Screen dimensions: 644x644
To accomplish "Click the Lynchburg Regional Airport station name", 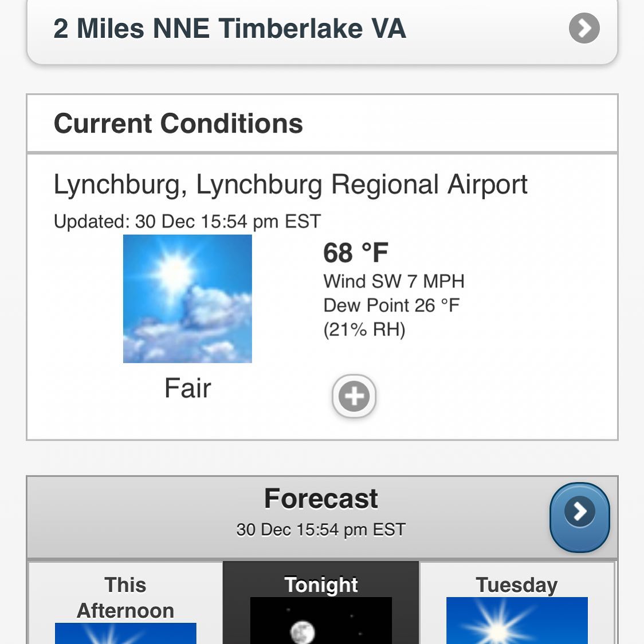I will click(290, 184).
